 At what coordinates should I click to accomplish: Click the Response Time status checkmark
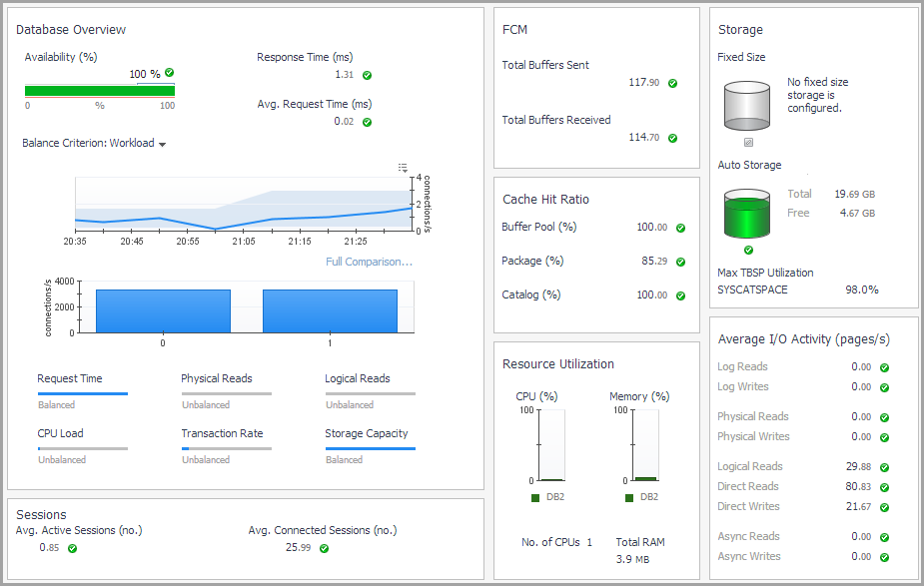(367, 75)
